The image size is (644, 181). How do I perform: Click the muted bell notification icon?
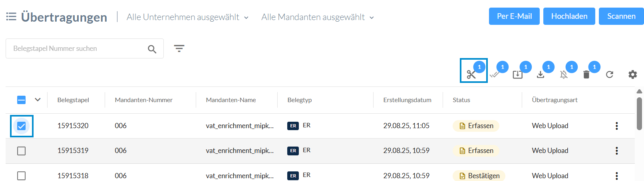(564, 74)
